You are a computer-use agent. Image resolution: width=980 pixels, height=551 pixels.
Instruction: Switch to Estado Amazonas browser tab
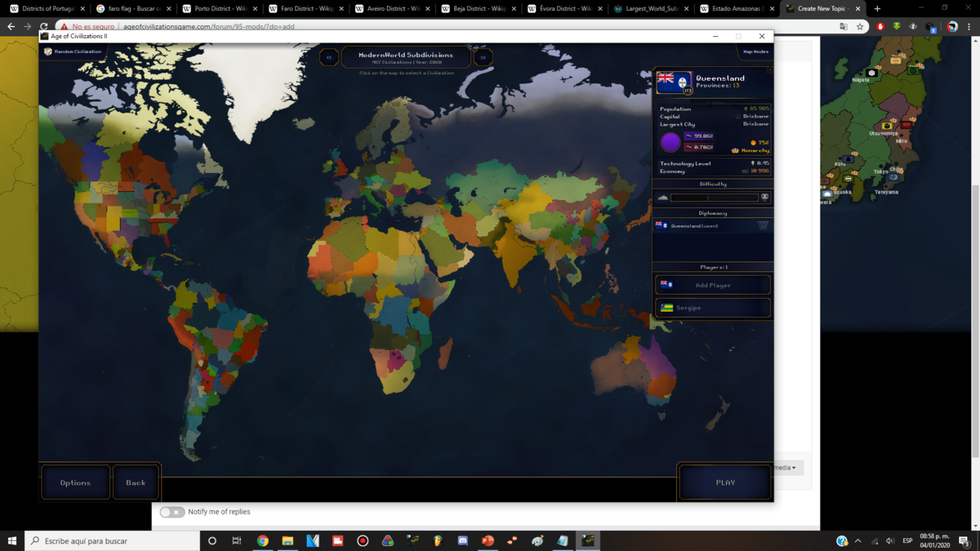[739, 8]
